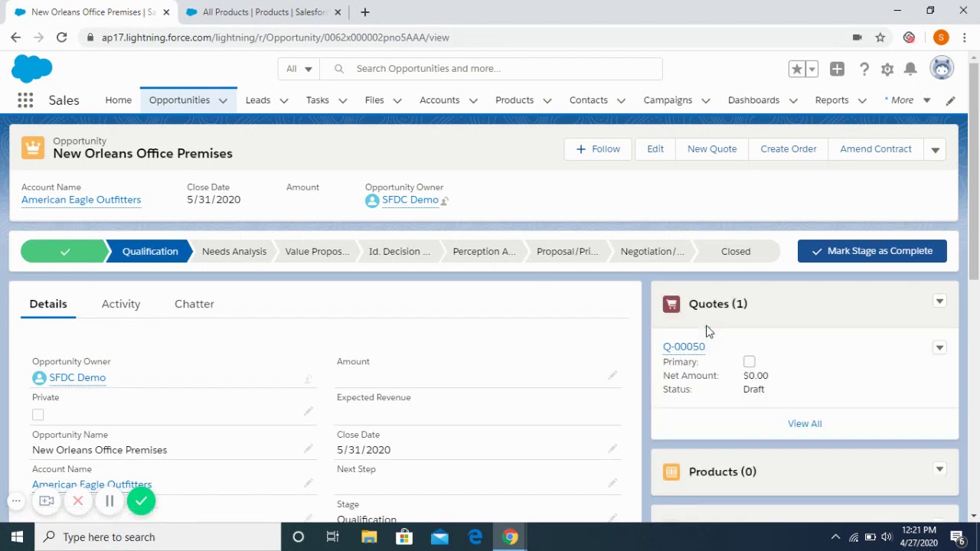Viewport: 980px width, 551px height.
Task: Open the Setup gear icon
Action: (887, 69)
